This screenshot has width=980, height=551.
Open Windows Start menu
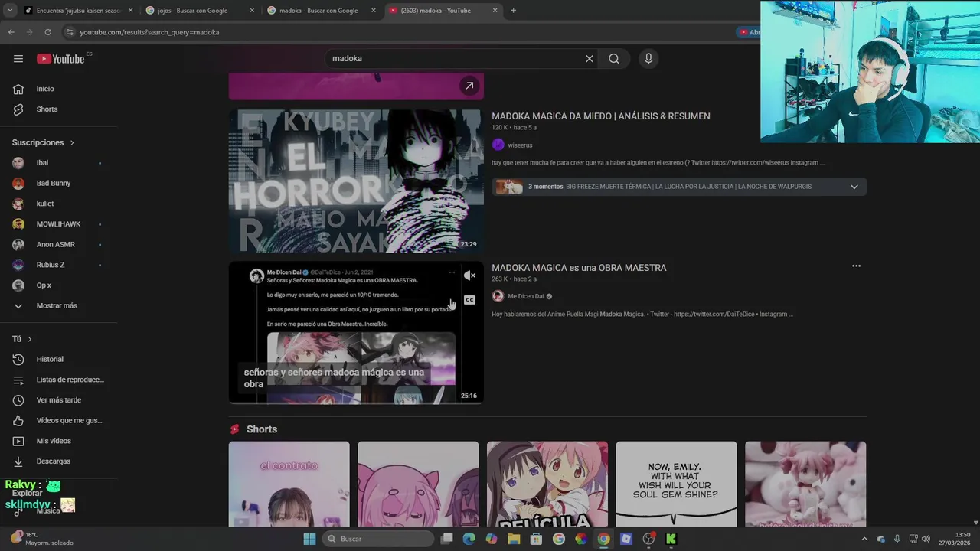[x=309, y=539]
